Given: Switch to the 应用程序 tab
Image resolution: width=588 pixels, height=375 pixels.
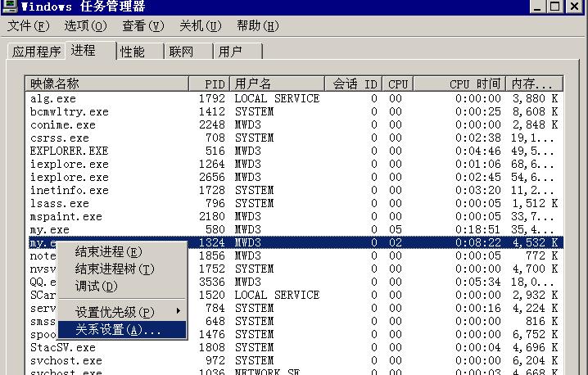Looking at the screenshot, I should pyautogui.click(x=36, y=52).
